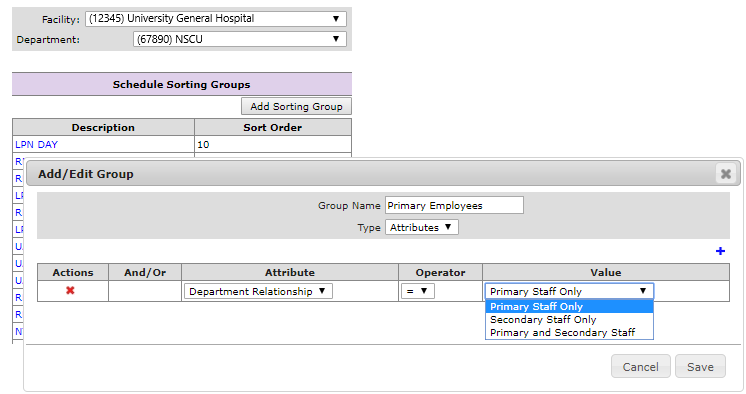Close the Add/Edit Group dialog
Screen dimensions: 746x394
coord(726,174)
